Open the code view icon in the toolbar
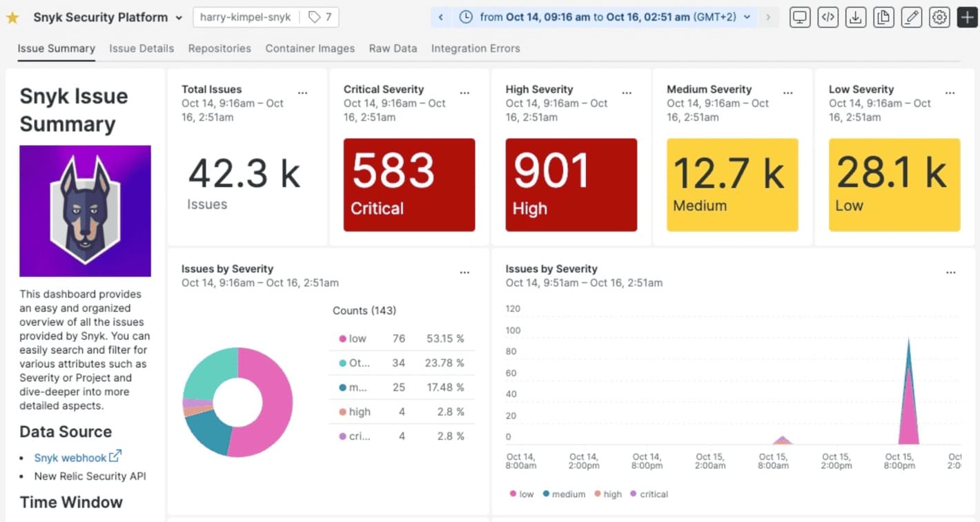The image size is (980, 522). 827,17
